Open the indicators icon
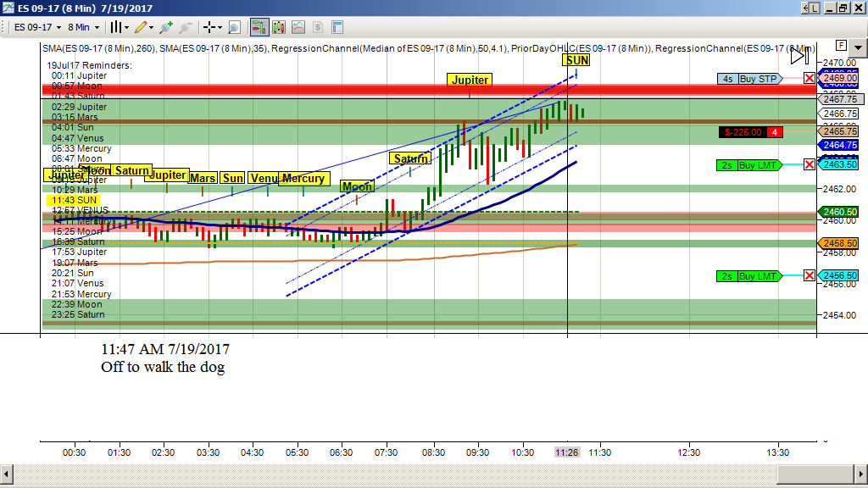Image resolution: width=868 pixels, height=488 pixels. (x=298, y=27)
